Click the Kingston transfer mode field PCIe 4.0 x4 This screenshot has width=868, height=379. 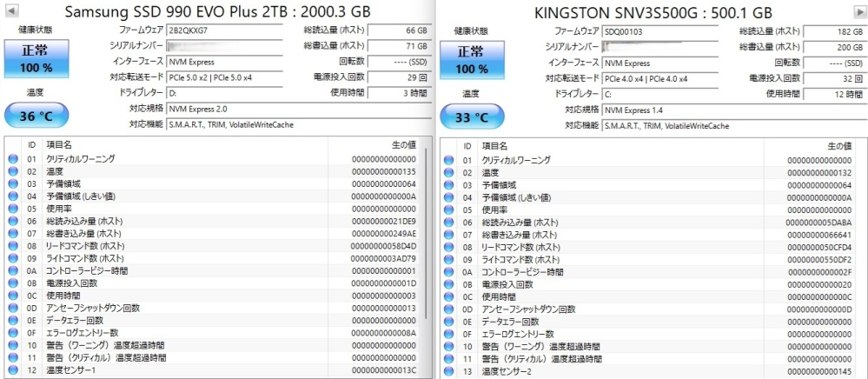pos(659,79)
